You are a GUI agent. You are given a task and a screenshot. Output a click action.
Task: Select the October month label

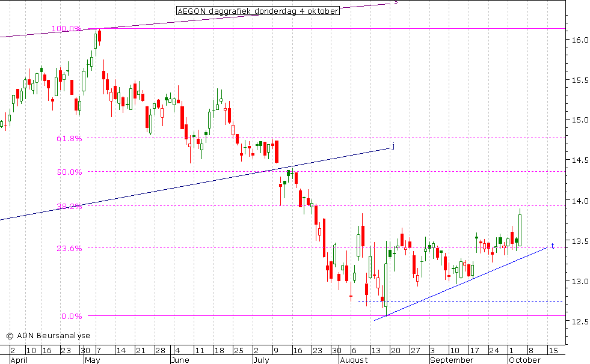tap(524, 360)
